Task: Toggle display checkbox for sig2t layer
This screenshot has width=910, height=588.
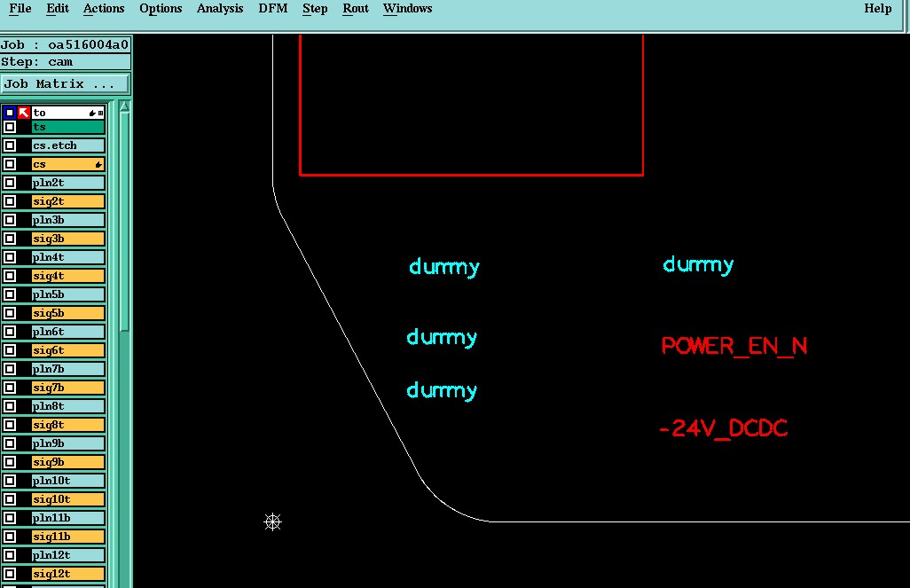Action: [x=9, y=201]
